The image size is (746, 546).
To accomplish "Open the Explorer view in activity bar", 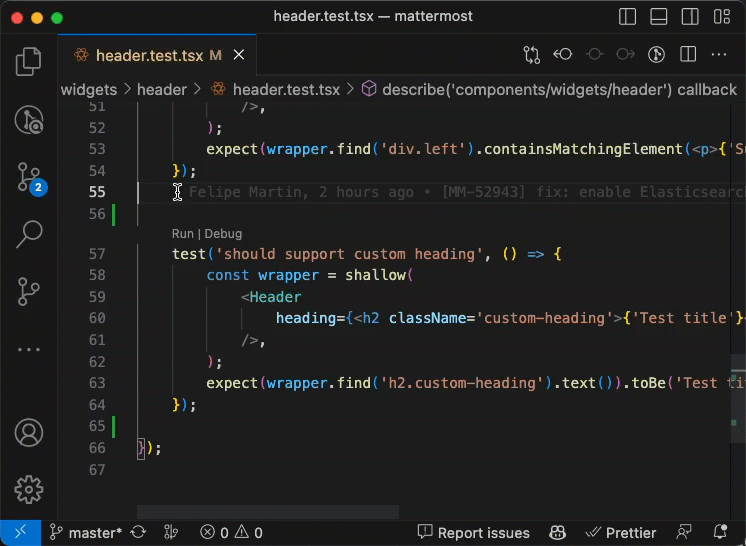I will click(29, 62).
